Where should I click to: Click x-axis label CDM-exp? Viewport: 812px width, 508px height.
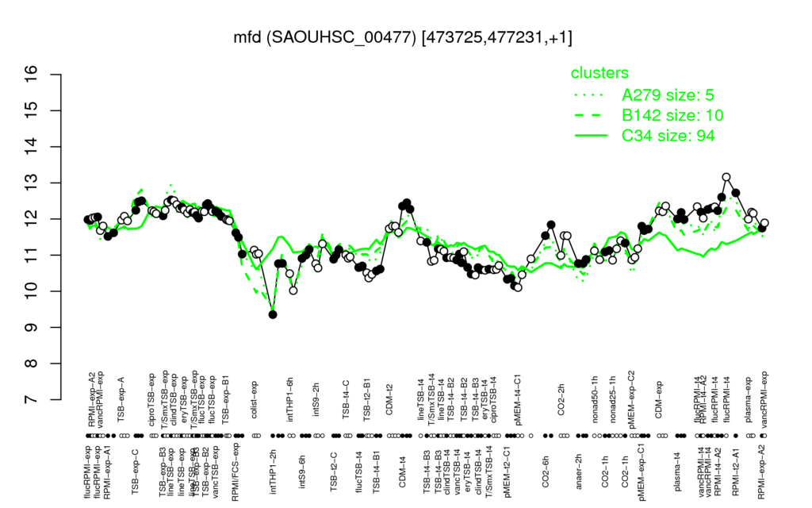click(x=659, y=400)
